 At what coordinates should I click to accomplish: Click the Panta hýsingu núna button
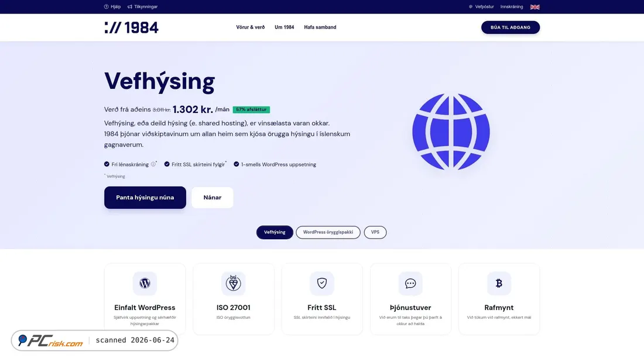(145, 198)
